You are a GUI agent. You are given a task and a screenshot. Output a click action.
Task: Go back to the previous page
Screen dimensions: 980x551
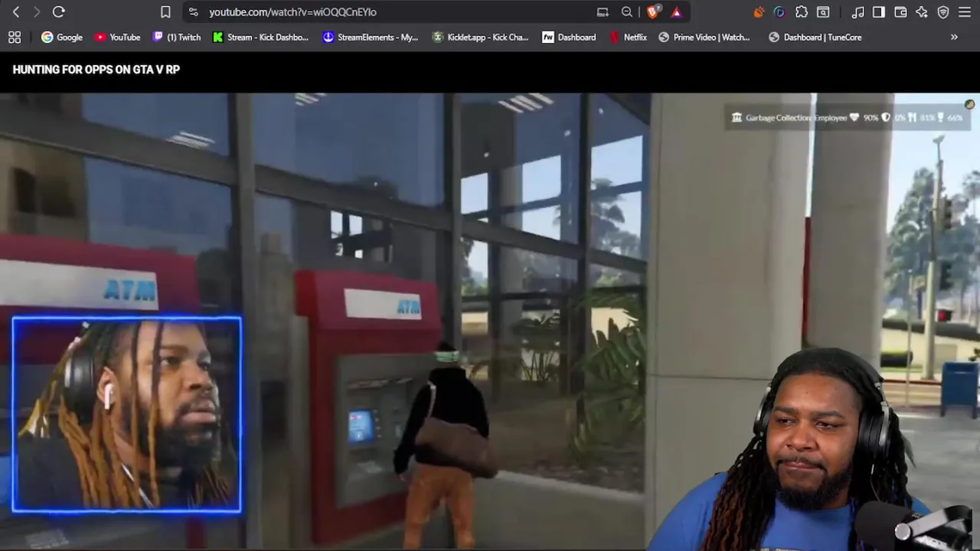[x=16, y=11]
